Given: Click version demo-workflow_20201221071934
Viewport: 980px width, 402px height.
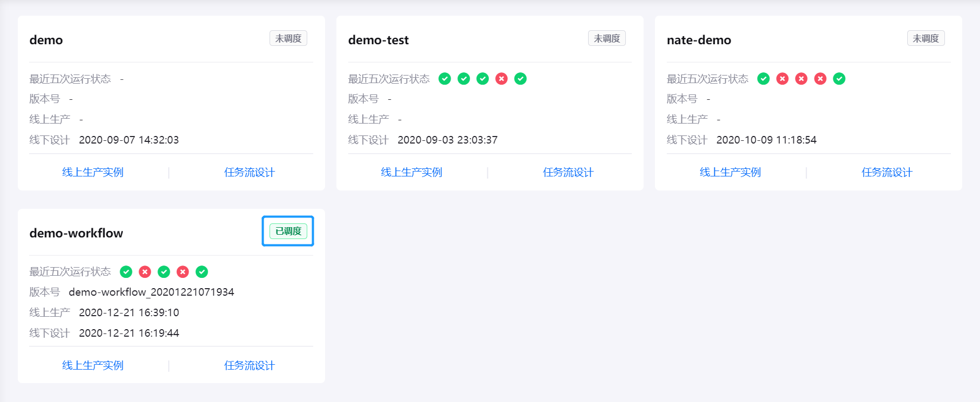Looking at the screenshot, I should pyautogui.click(x=151, y=292).
